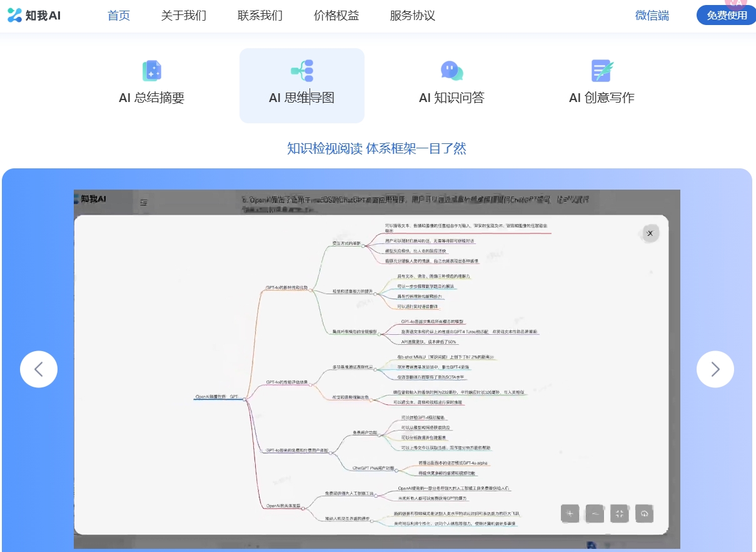Click the 免费提供强大人工智能工具 node
756x552 pixels.
349,494
